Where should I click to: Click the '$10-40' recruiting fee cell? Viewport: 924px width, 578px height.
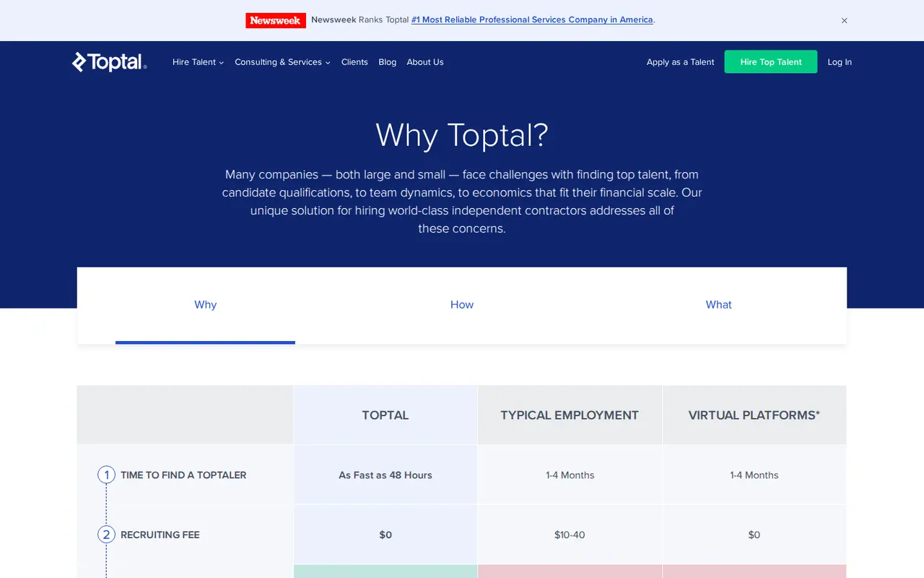(570, 535)
